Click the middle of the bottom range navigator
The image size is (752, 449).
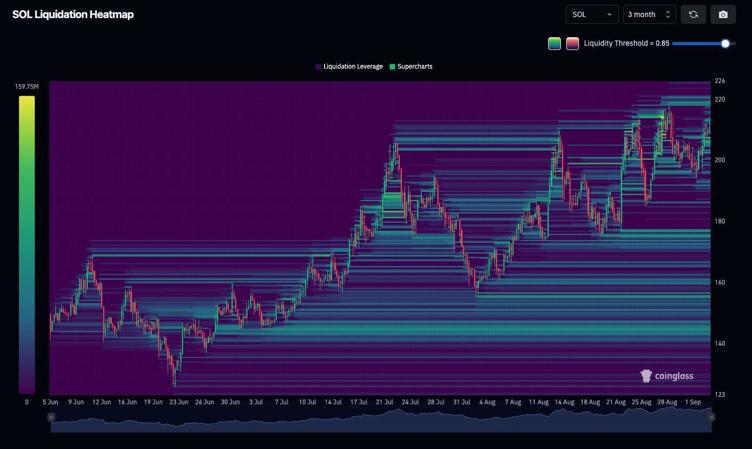(380, 422)
